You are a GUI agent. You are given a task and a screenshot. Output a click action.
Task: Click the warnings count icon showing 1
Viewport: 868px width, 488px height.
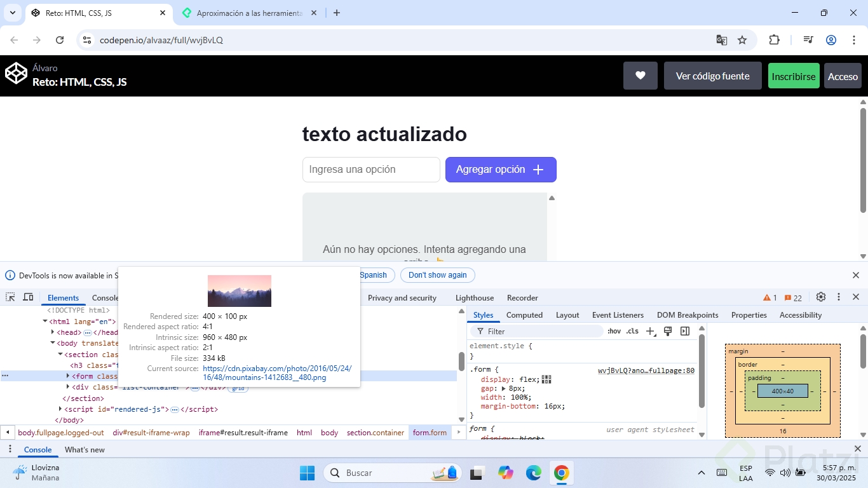click(x=770, y=298)
